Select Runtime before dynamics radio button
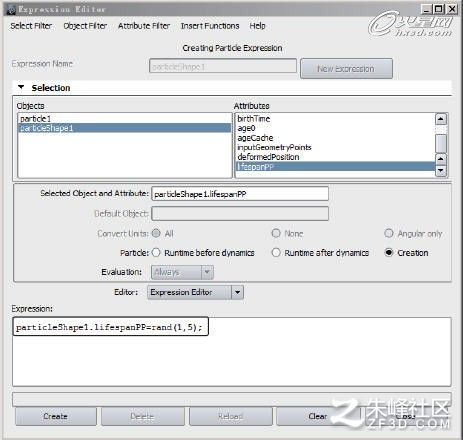This screenshot has width=463, height=440. pos(156,253)
